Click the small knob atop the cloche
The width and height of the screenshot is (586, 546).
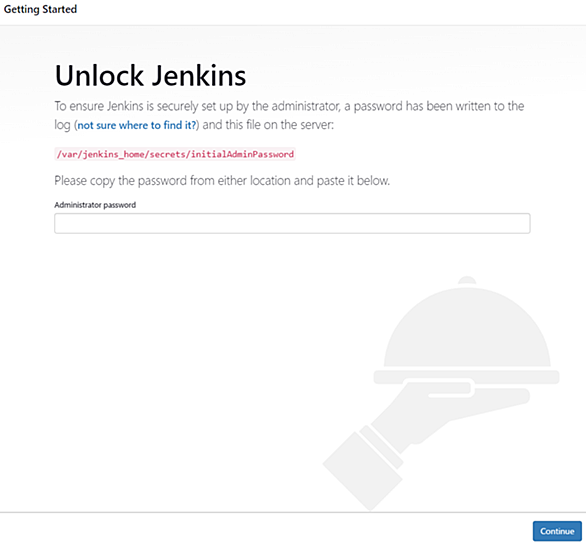(x=467, y=281)
